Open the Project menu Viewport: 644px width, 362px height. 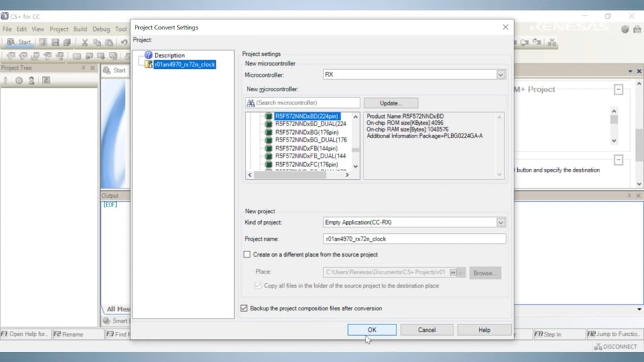click(59, 29)
